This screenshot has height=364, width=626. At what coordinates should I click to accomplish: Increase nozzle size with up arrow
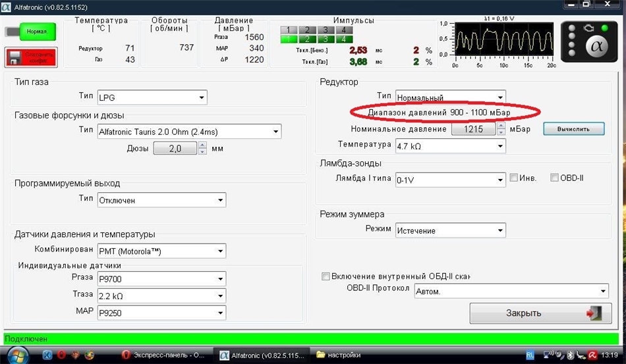click(x=202, y=145)
